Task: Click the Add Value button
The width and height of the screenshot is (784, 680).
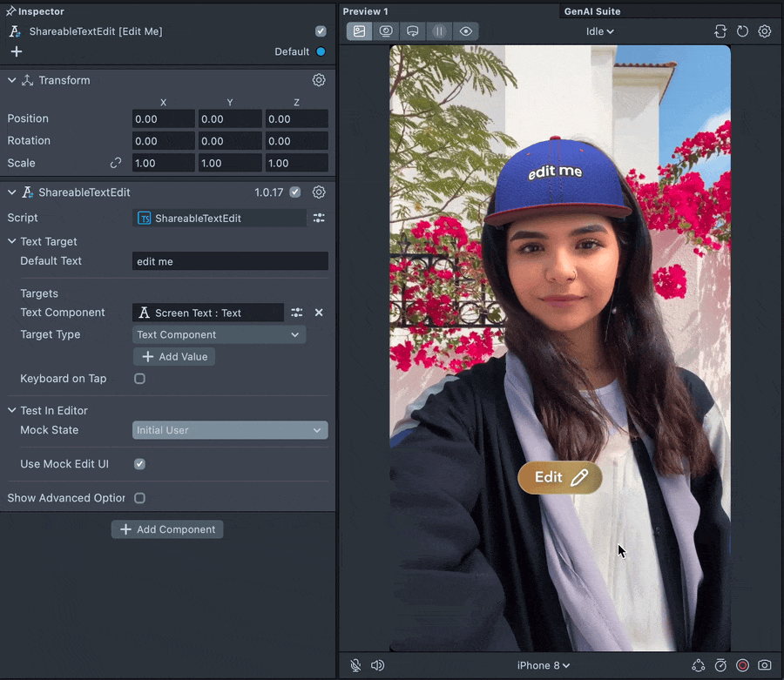Action: [x=174, y=357]
